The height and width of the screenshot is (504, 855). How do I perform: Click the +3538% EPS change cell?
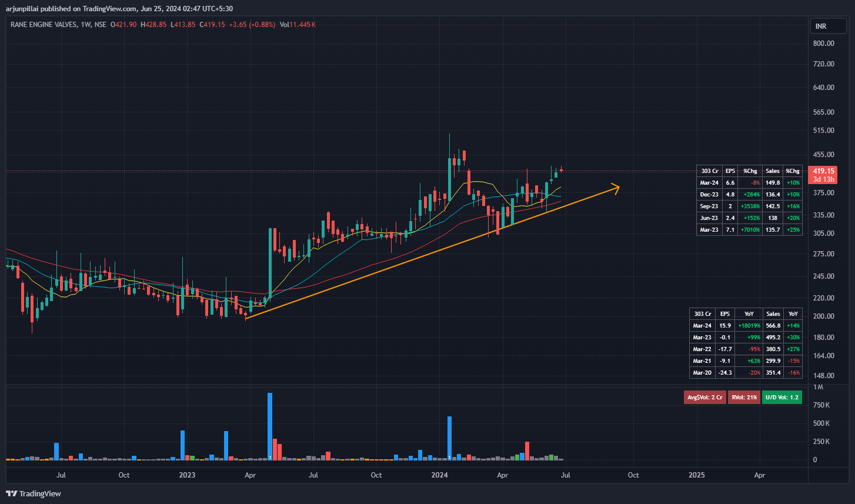tap(750, 206)
